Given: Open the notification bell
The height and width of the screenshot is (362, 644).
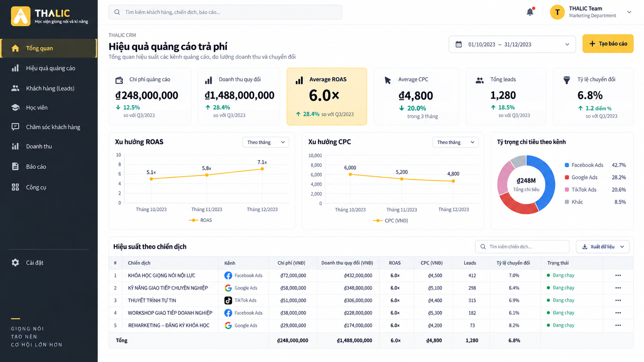Looking at the screenshot, I should [x=530, y=12].
